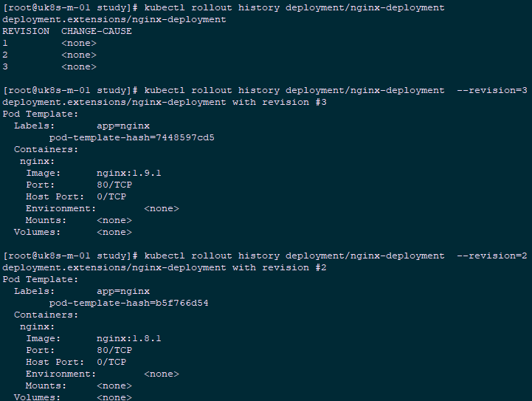Click Port 80/TCP under nginx:1.8.1 image
This screenshot has width=532, height=401.
(x=114, y=350)
